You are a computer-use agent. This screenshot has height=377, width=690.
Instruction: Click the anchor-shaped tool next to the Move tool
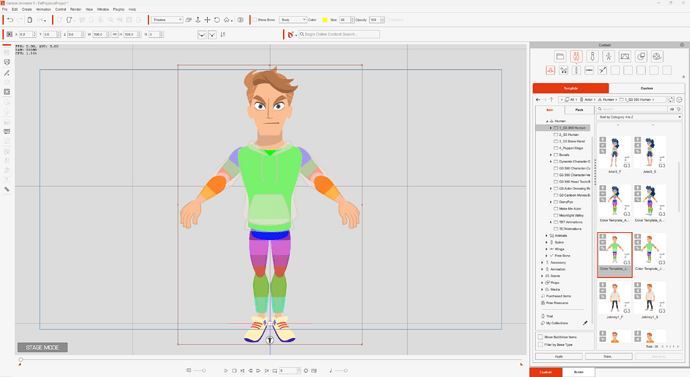[198, 20]
